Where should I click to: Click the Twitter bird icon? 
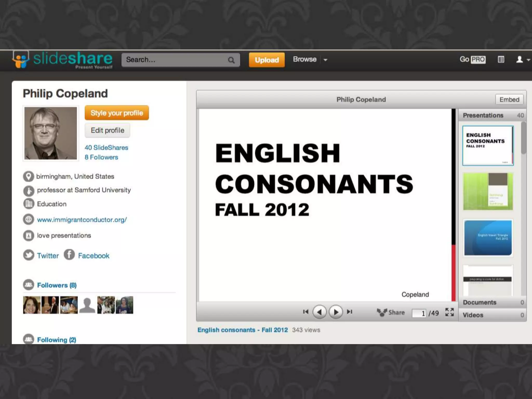[29, 255]
